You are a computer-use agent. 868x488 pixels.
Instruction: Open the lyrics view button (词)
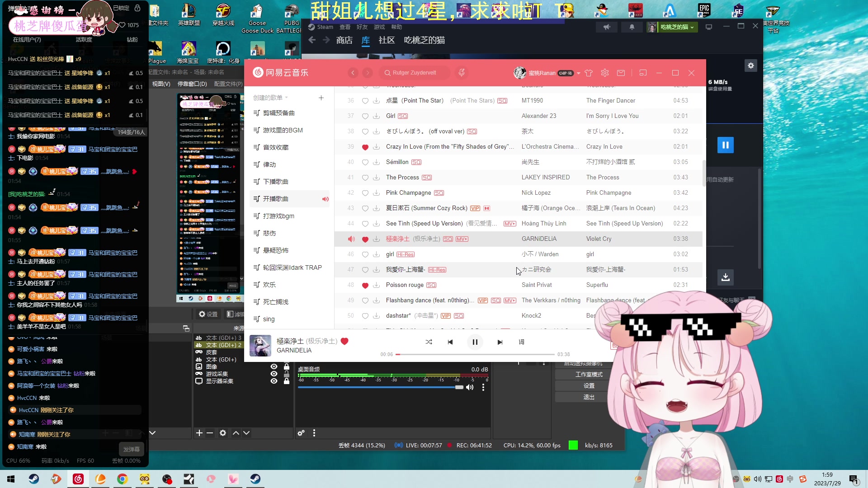coord(521,342)
